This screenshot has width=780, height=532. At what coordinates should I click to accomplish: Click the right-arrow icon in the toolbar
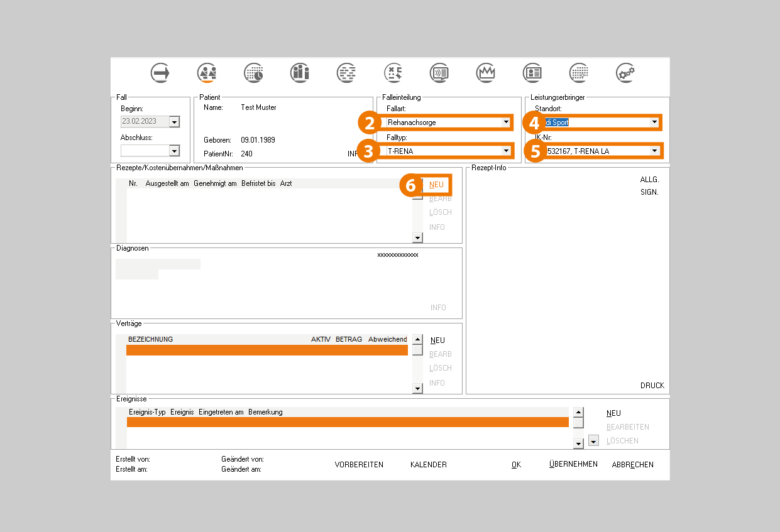point(161,73)
